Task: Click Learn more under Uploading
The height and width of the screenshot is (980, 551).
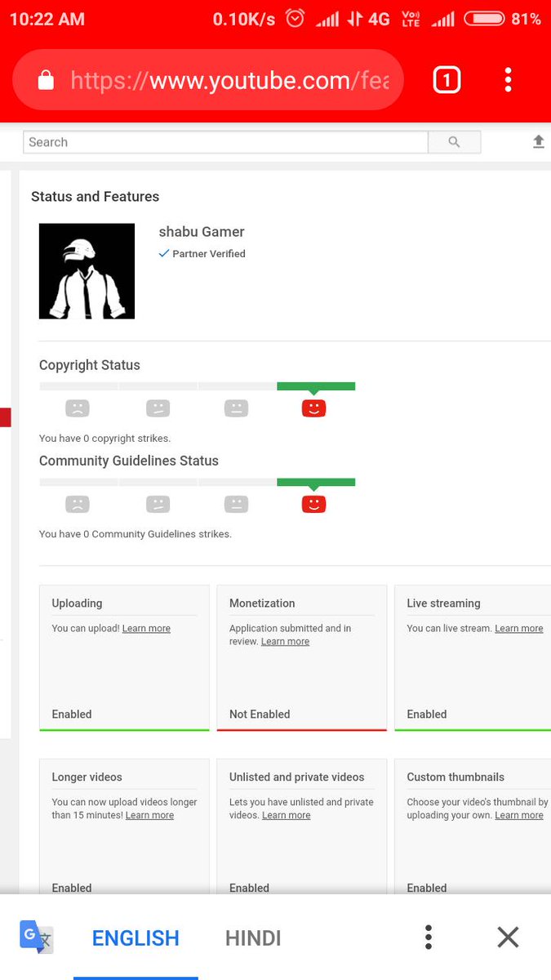Action: [x=146, y=629]
